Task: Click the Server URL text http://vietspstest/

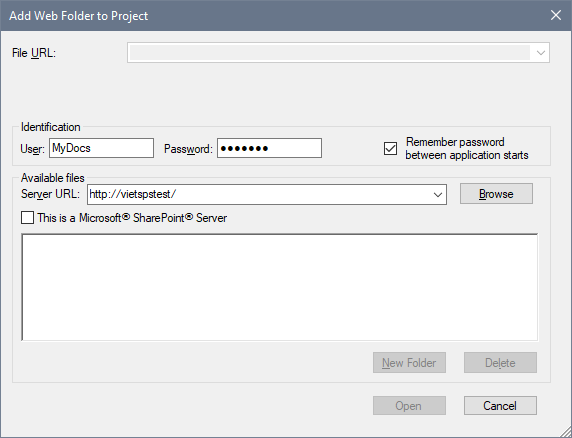Action: click(x=133, y=194)
